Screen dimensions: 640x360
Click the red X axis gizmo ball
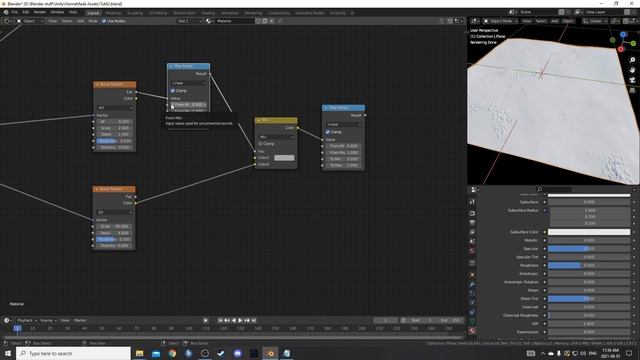point(621,49)
